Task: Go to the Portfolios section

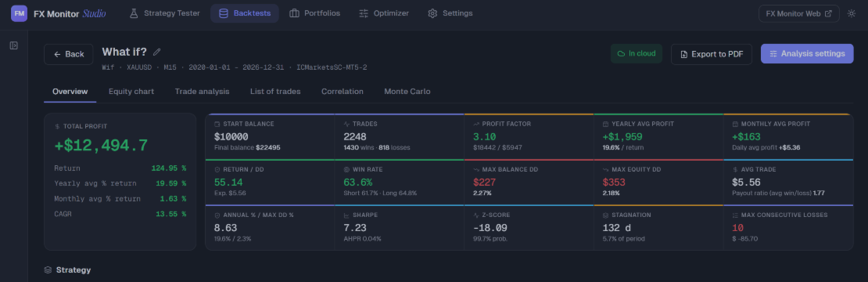Action: [x=315, y=13]
